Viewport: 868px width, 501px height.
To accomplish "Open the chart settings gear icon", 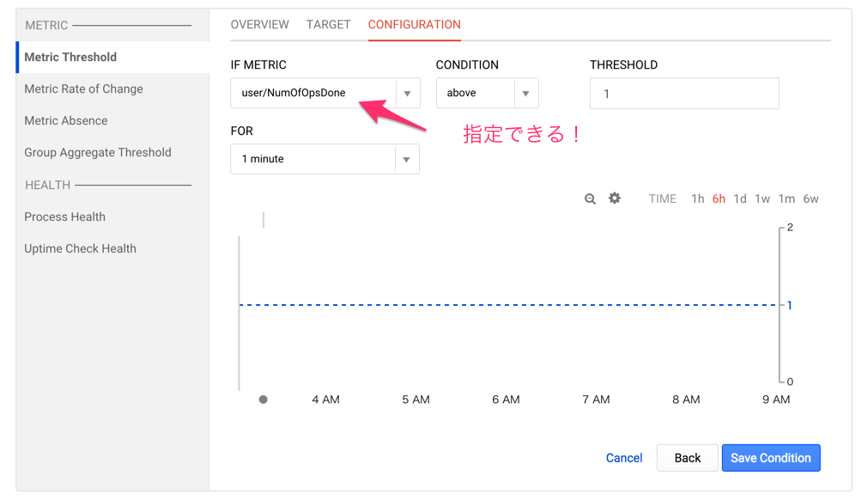I will click(x=615, y=199).
